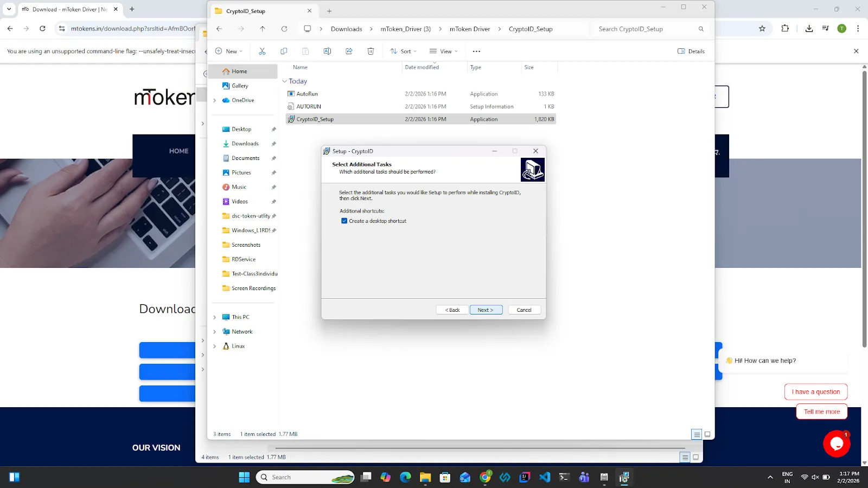This screenshot has width=868, height=488.
Task: Click Next in the Setup wizard
Action: [x=486, y=310]
